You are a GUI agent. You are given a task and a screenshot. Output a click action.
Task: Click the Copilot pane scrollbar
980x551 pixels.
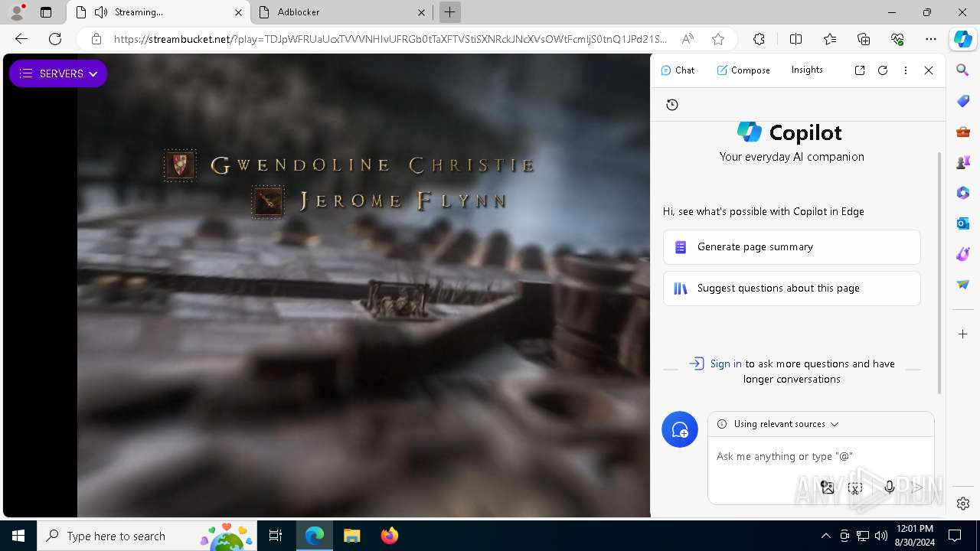pyautogui.click(x=940, y=272)
